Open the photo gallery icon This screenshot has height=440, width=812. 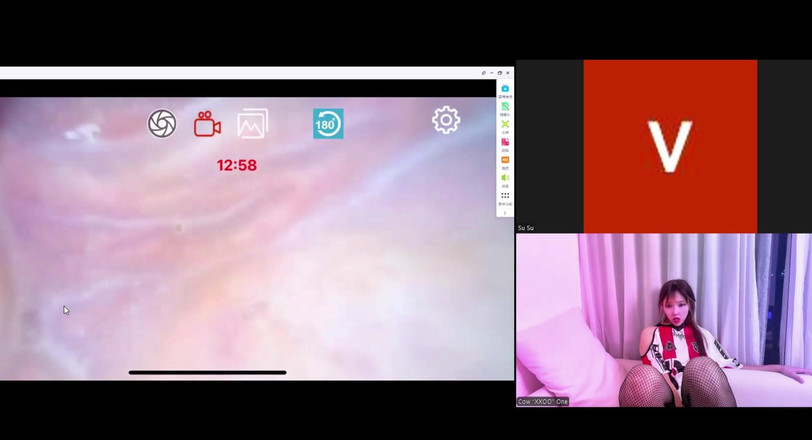(x=252, y=124)
